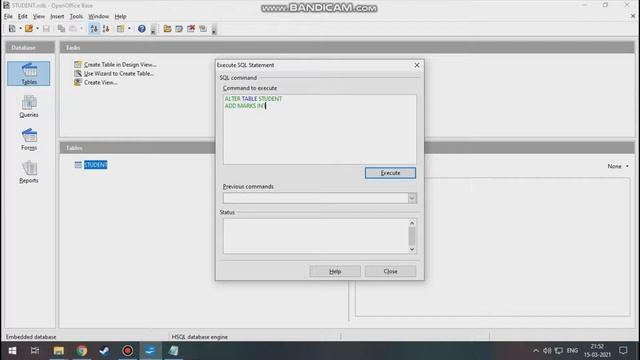
Task: Select Tables in the Database pane
Action: tap(29, 73)
